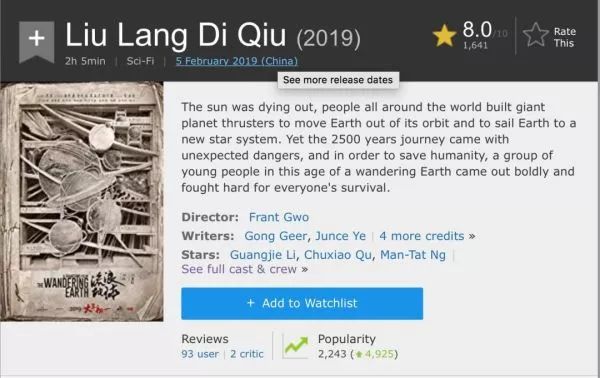Click the green popularity up arrow
Viewport: 600px width, 378px height.
[x=359, y=354]
